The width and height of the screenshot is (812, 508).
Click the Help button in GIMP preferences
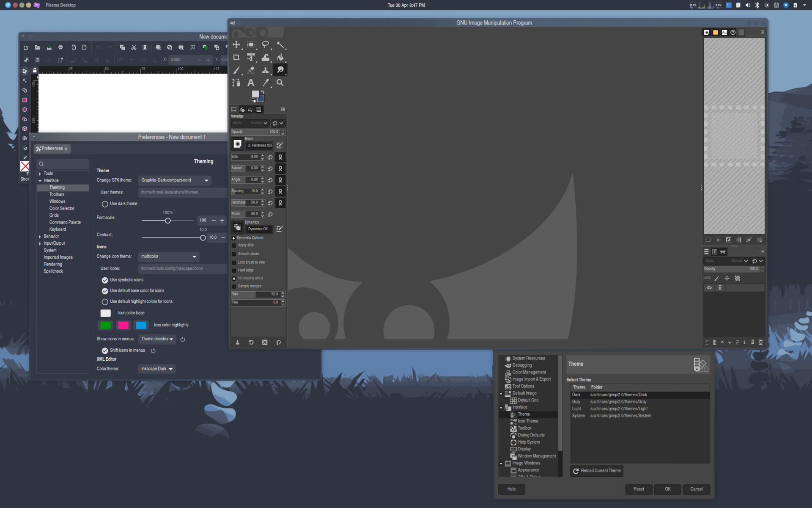(511, 489)
